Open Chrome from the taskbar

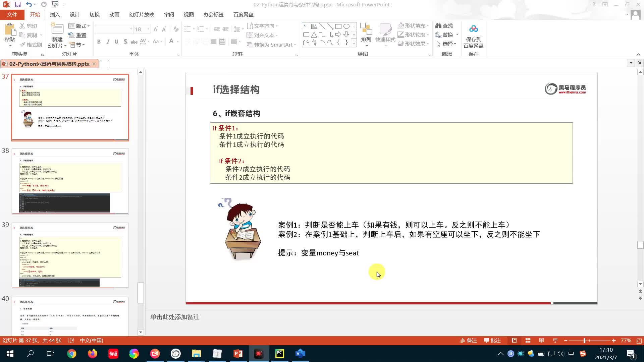(x=71, y=354)
